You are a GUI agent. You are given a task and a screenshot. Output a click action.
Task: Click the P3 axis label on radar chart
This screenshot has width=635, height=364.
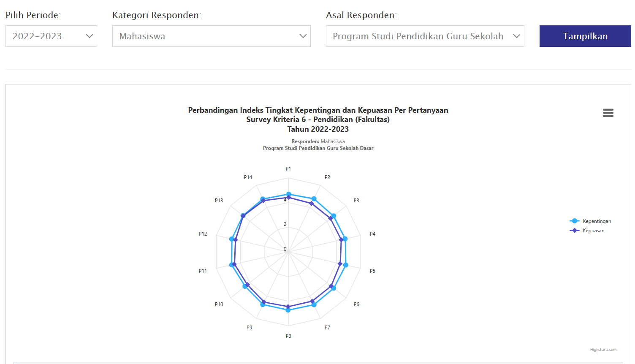pyautogui.click(x=356, y=201)
